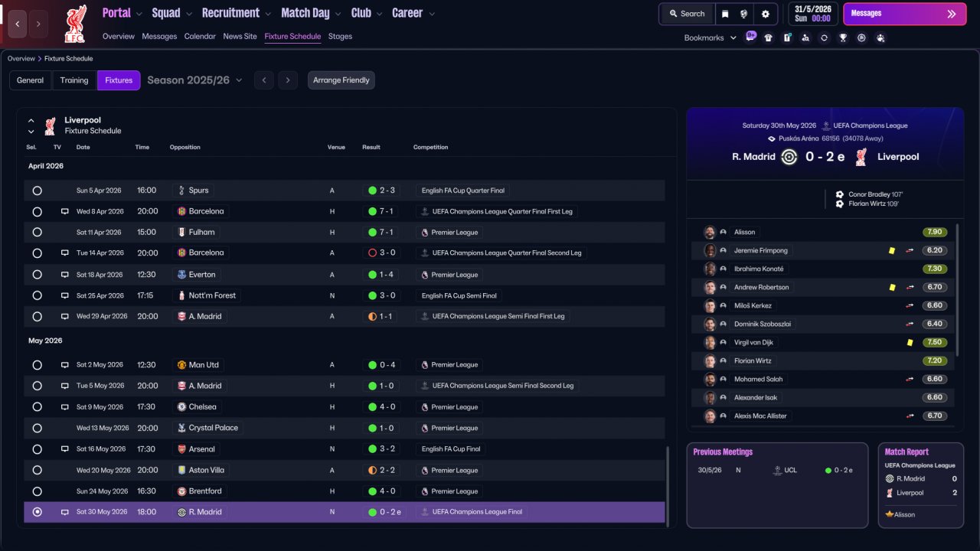Click the shirt icon in bookmarks bar

click(769, 37)
